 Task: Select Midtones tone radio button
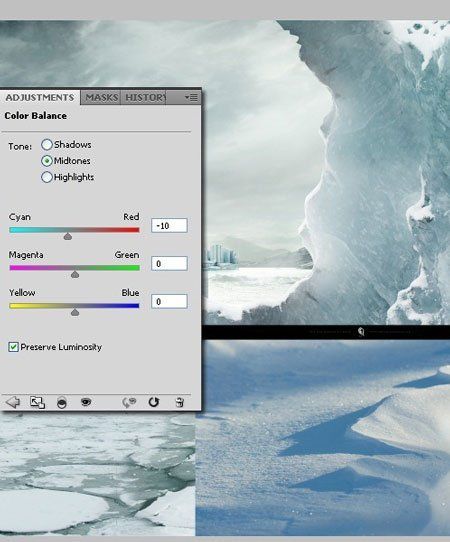click(x=47, y=161)
